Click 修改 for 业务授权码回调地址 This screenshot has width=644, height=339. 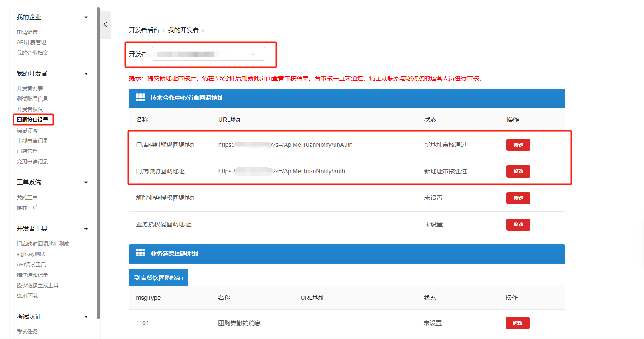point(518,225)
